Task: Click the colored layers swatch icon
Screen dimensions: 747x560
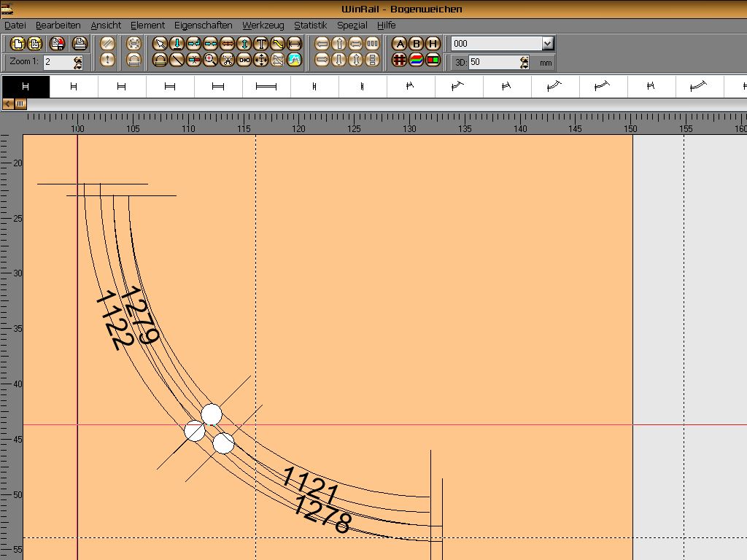Action: [x=416, y=61]
